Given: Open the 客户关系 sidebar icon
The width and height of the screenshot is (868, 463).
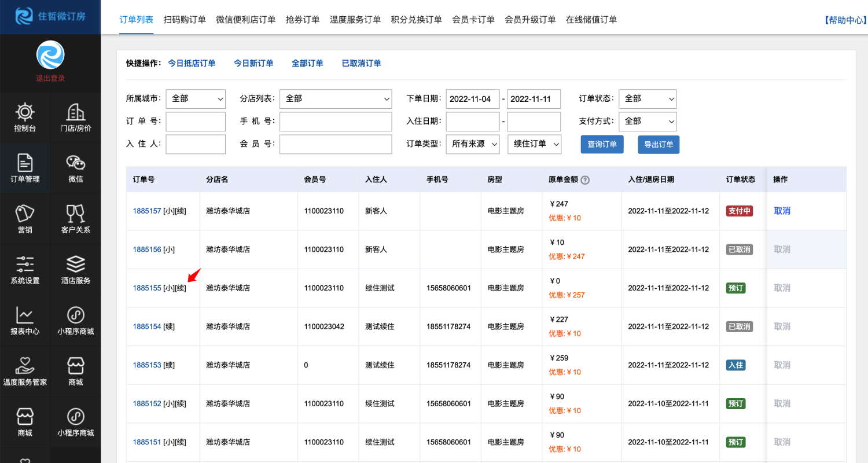Looking at the screenshot, I should pos(76,219).
